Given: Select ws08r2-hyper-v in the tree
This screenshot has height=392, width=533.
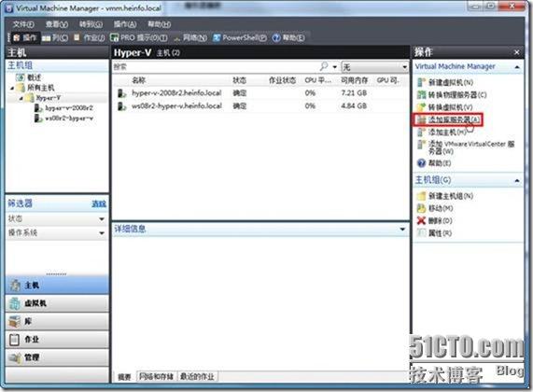Looking at the screenshot, I should click(63, 119).
